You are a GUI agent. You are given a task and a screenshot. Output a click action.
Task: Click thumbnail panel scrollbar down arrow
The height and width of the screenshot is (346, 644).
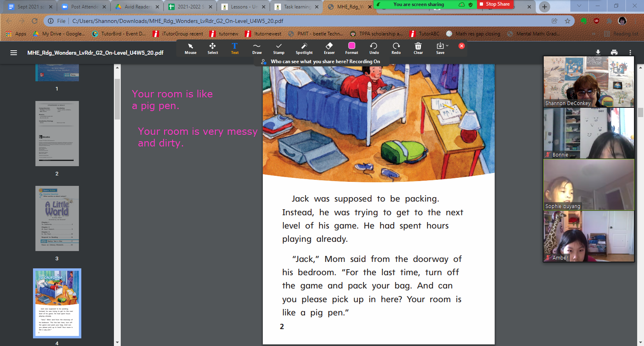[117, 342]
